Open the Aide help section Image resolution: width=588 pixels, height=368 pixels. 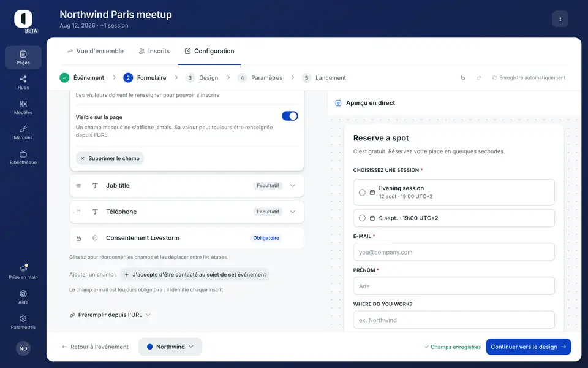pos(23,297)
